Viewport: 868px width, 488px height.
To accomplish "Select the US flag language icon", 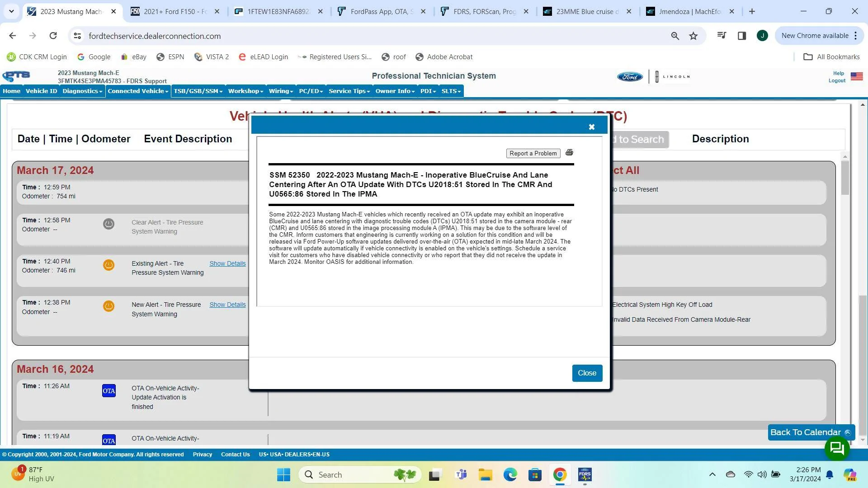I will (856, 76).
